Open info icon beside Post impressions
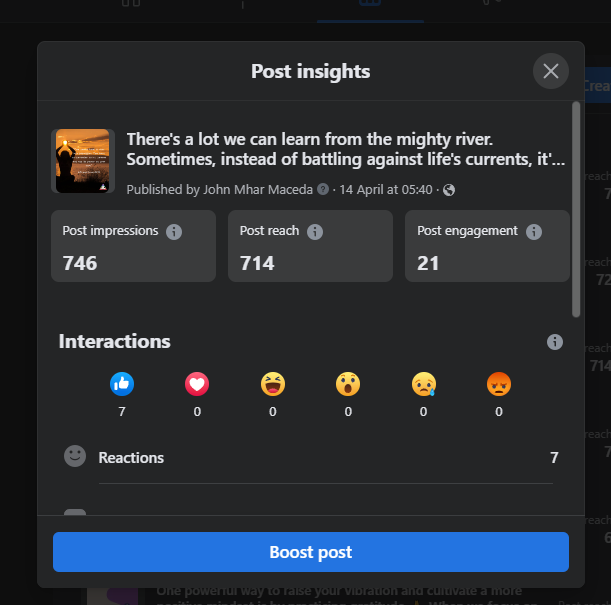 (x=174, y=232)
